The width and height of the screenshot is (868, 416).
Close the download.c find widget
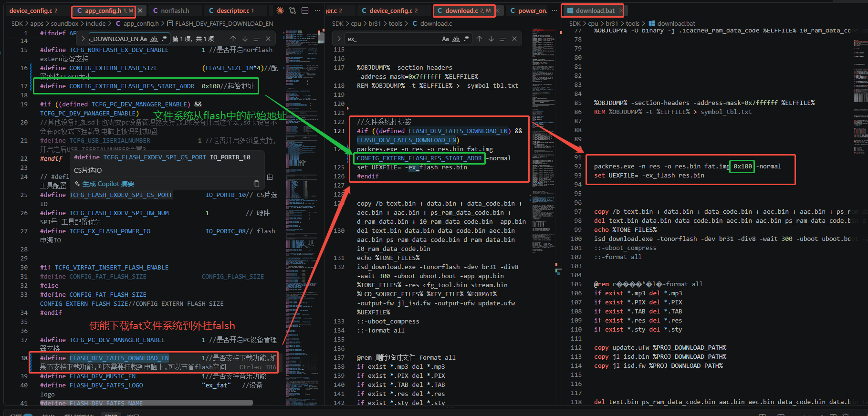[514, 39]
